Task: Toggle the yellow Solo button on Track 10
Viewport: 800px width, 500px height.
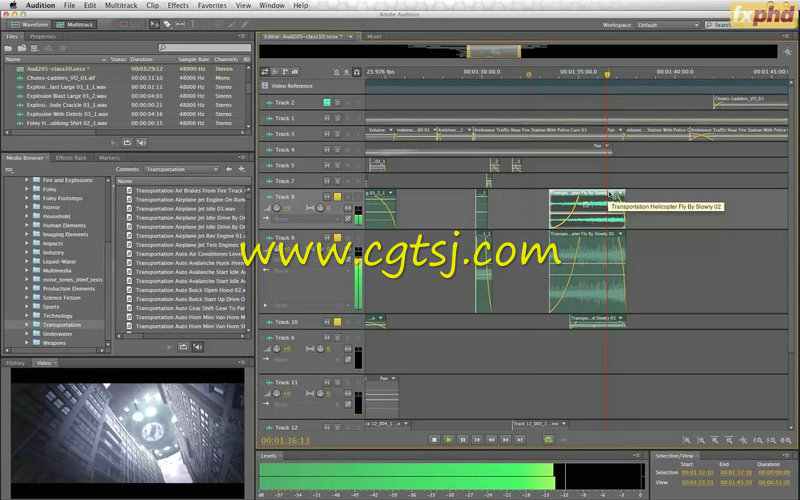Action: point(337,322)
